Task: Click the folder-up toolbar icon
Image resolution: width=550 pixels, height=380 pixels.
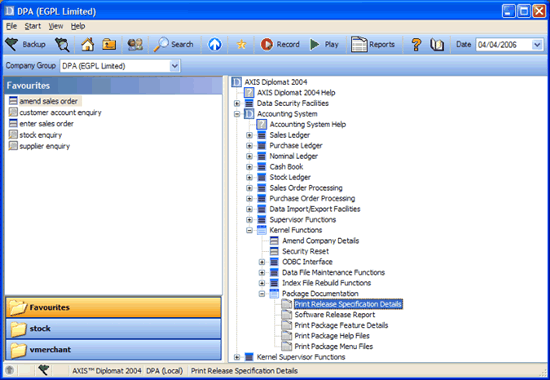Action: click(x=109, y=45)
